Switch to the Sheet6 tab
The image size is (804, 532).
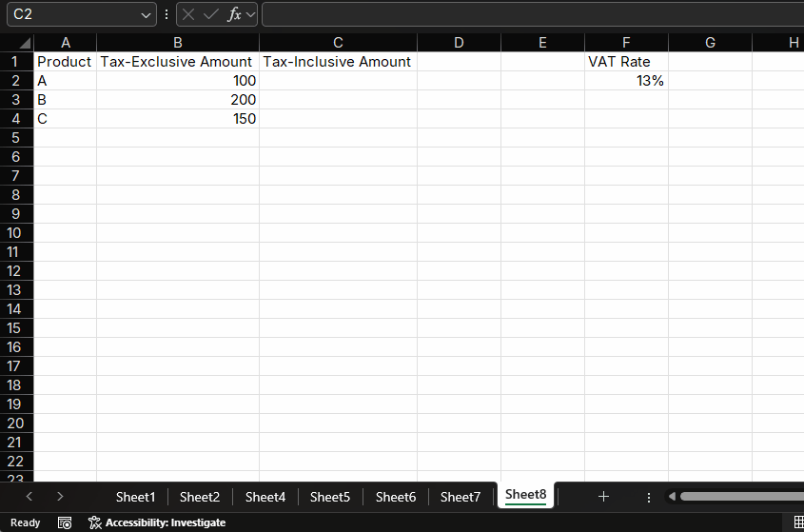(395, 497)
